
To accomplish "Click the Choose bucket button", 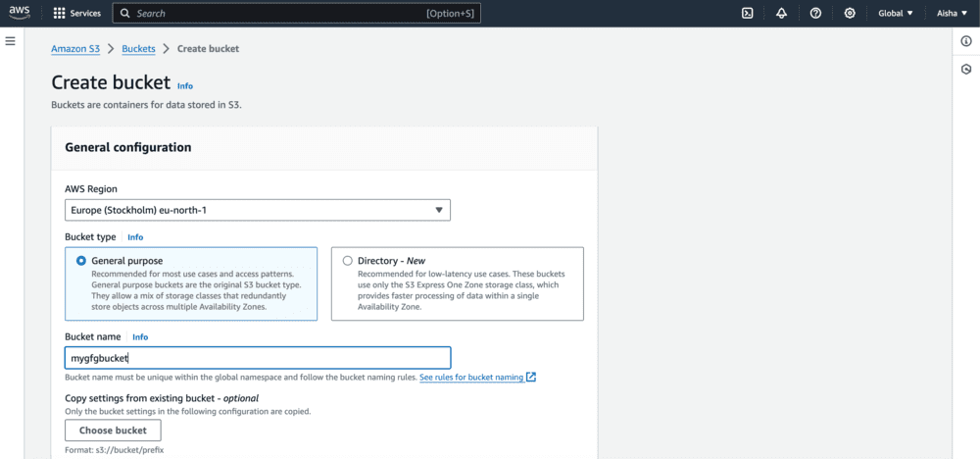I will tap(113, 431).
